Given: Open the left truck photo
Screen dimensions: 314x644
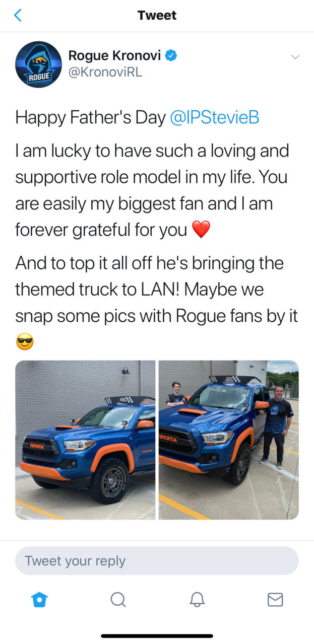Looking at the screenshot, I should pos(85,440).
